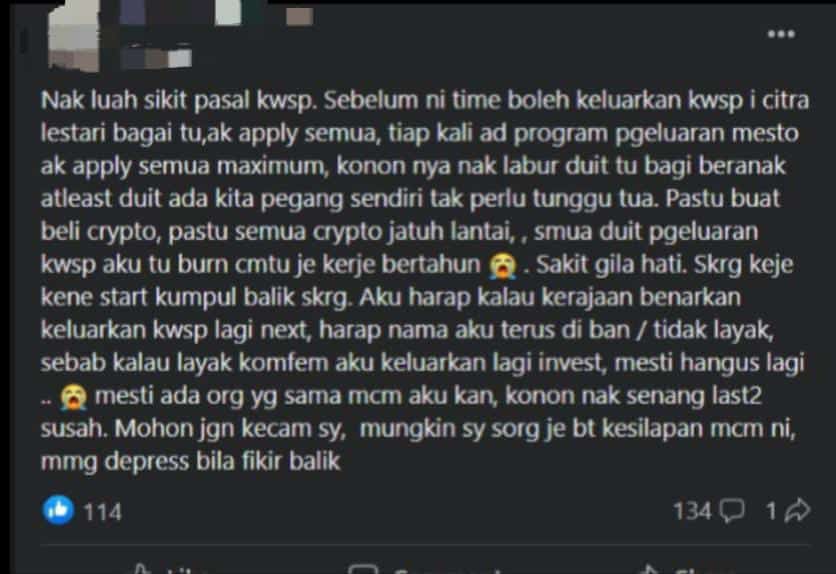Click the Share button label

700,570
